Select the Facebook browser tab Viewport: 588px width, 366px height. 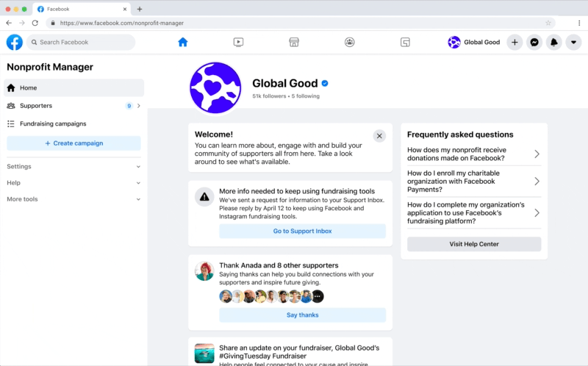[82, 9]
